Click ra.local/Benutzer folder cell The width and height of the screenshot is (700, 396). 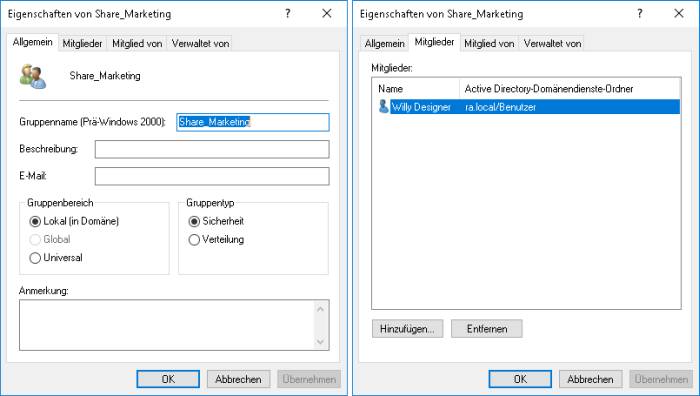pyautogui.click(x=500, y=107)
